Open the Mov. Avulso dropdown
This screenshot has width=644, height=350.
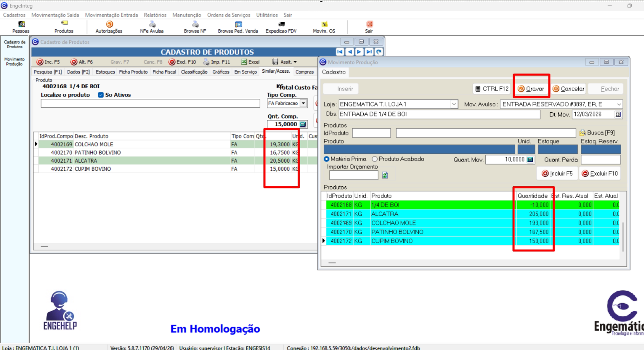click(619, 104)
